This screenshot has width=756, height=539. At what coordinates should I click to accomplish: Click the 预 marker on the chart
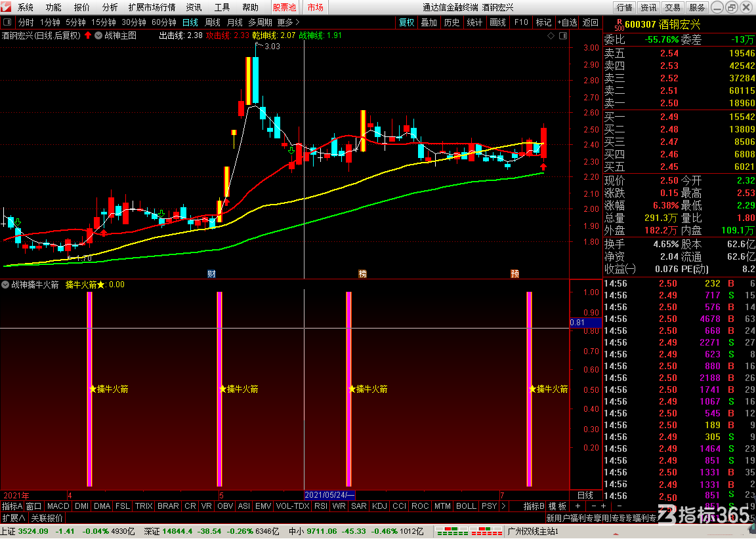pyautogui.click(x=515, y=273)
